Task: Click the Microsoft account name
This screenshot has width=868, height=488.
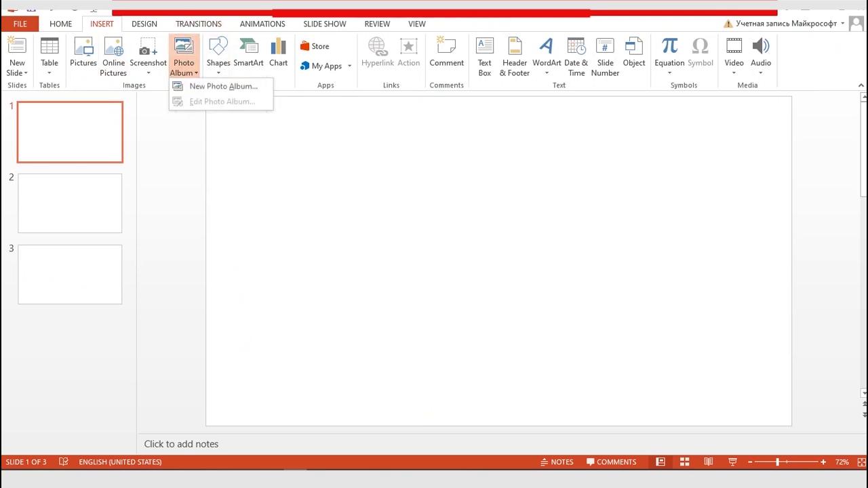Action: click(x=787, y=24)
